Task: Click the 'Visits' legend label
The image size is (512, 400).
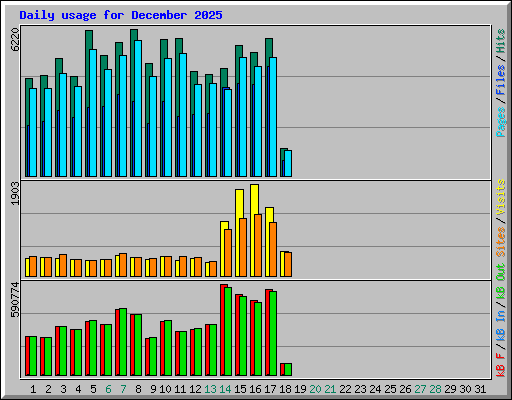Action: click(x=501, y=197)
